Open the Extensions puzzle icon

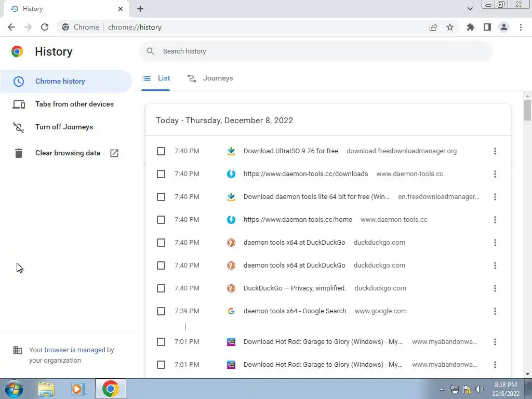pyautogui.click(x=470, y=27)
